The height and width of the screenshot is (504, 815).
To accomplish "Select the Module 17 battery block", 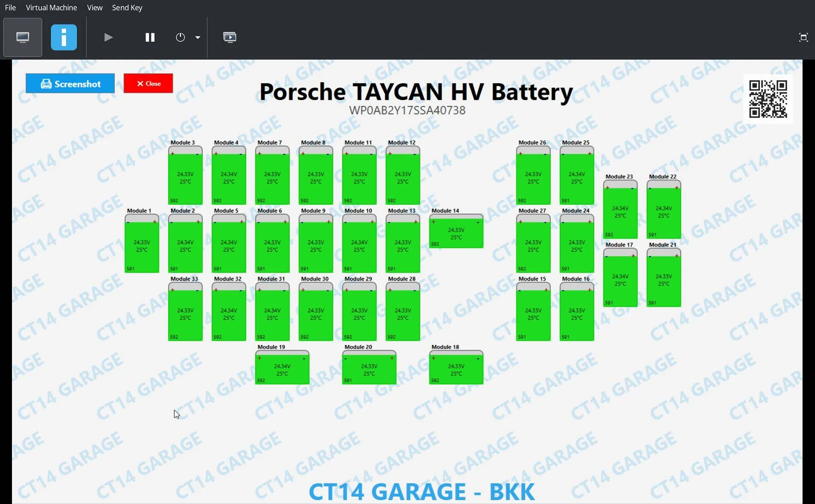I will click(x=620, y=278).
